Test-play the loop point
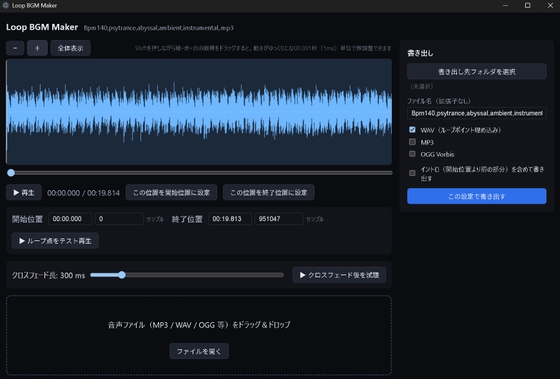This screenshot has height=379, width=560. (x=55, y=241)
